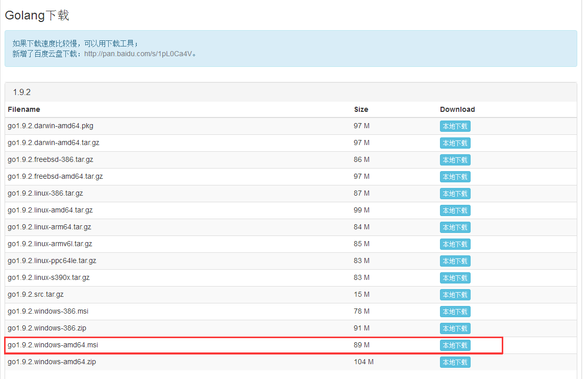Click the Golang下载 page title

coord(37,15)
